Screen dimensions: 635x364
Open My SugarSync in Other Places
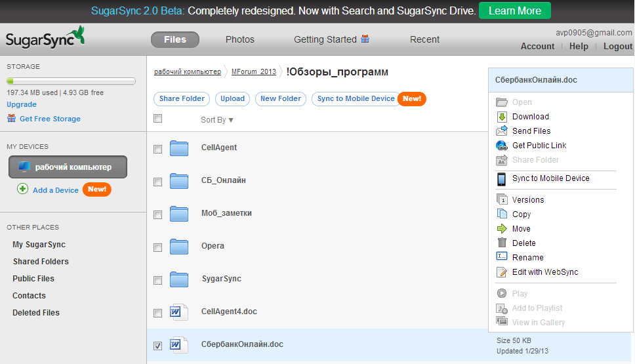coord(39,245)
